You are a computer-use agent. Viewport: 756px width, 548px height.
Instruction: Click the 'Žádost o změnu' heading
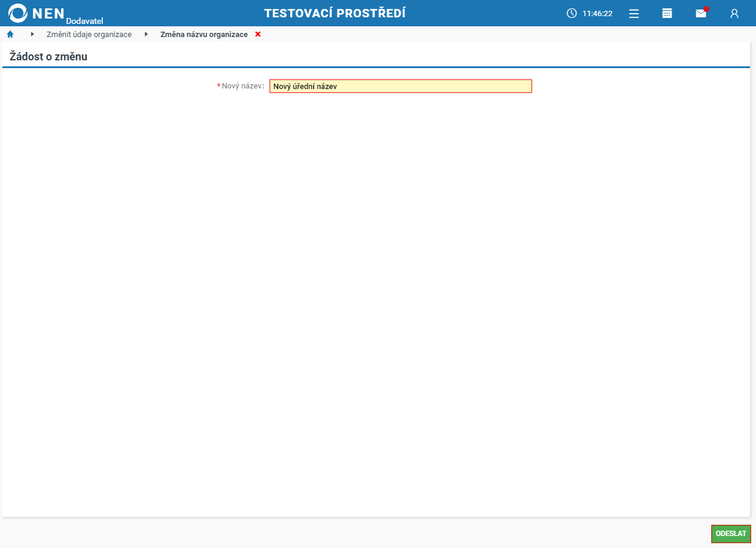coord(48,57)
